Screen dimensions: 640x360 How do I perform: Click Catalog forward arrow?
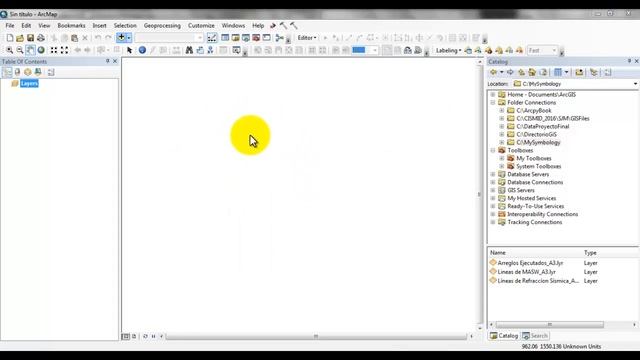coord(510,72)
